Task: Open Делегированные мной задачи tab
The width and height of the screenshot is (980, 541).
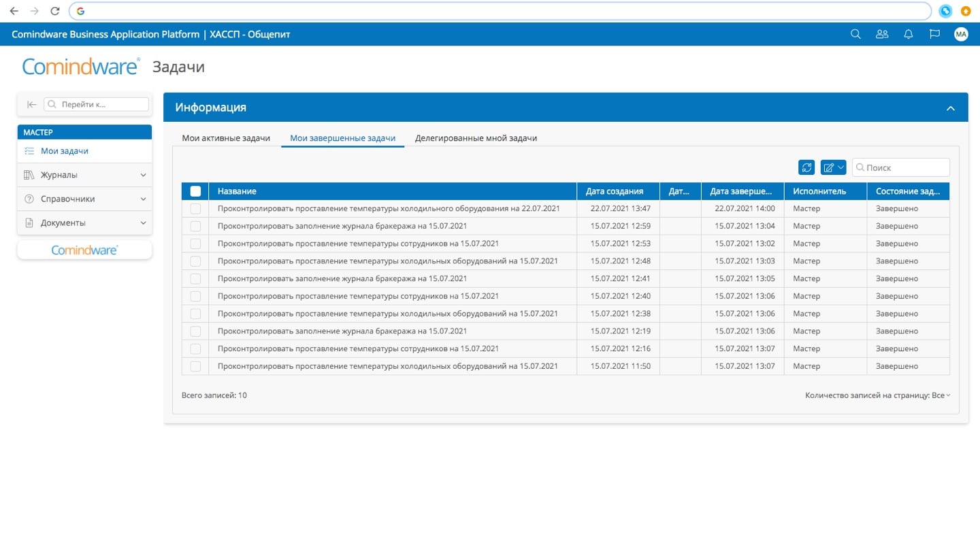Action: [x=476, y=138]
